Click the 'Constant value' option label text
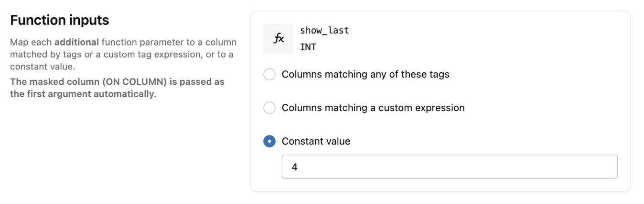The height and width of the screenshot is (204, 644). tap(316, 141)
